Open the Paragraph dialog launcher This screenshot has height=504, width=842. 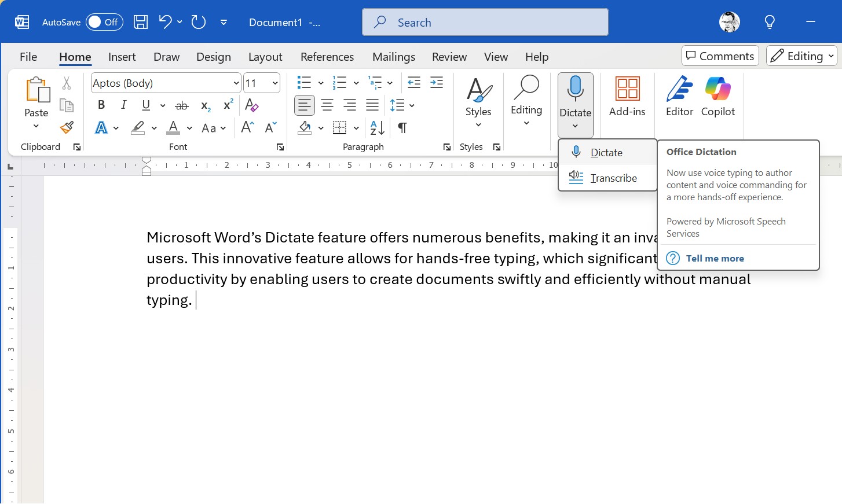pos(447,148)
